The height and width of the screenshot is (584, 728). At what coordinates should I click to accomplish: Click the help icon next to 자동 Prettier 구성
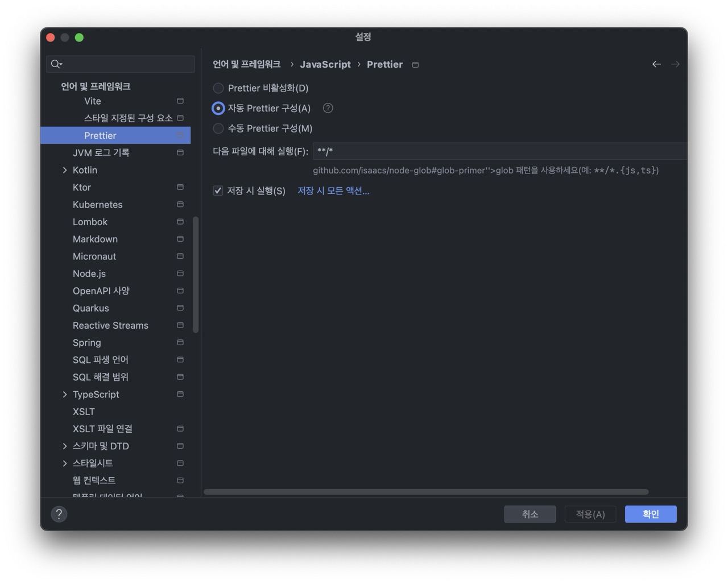328,108
